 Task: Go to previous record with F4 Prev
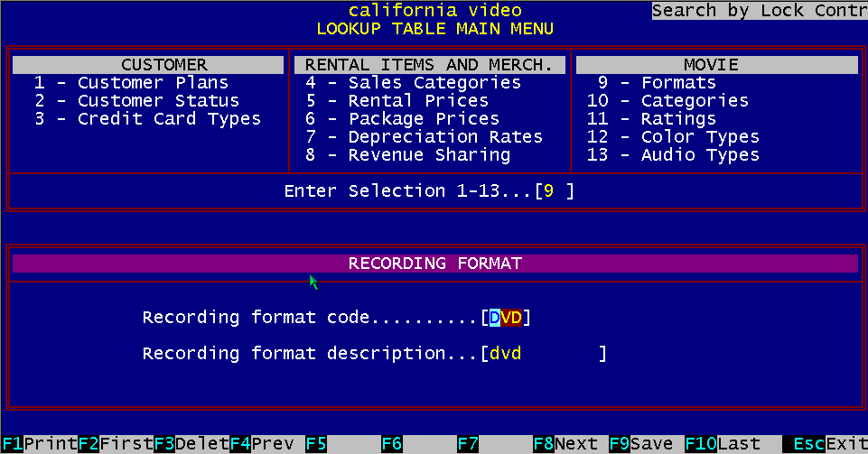[x=262, y=444]
